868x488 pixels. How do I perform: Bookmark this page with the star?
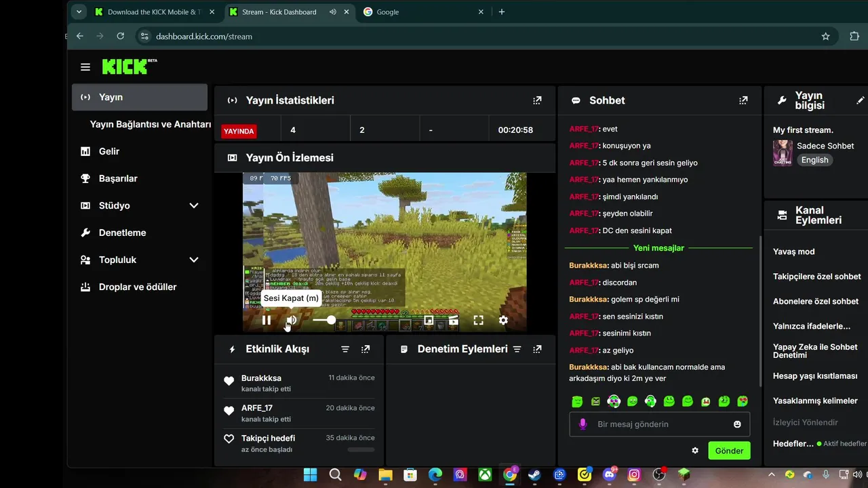(825, 37)
